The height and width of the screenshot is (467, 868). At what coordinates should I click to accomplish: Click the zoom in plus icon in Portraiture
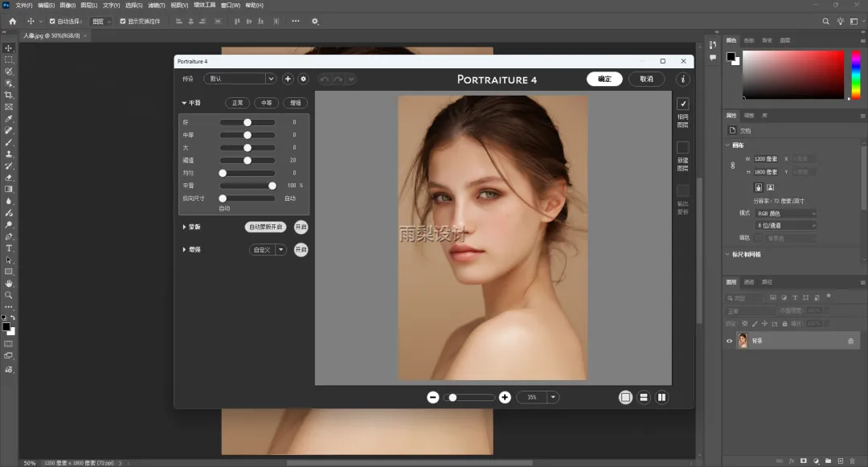click(x=505, y=397)
